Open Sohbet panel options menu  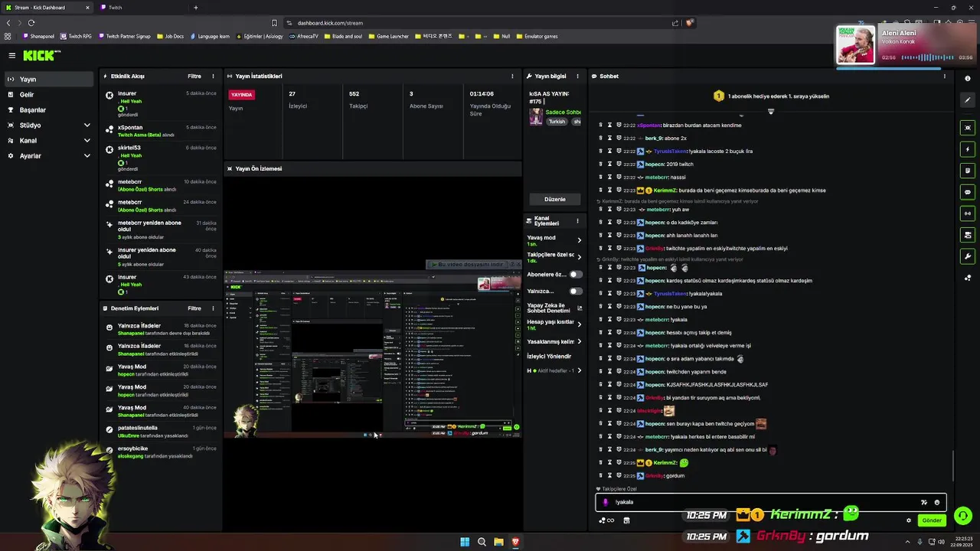[x=944, y=76]
